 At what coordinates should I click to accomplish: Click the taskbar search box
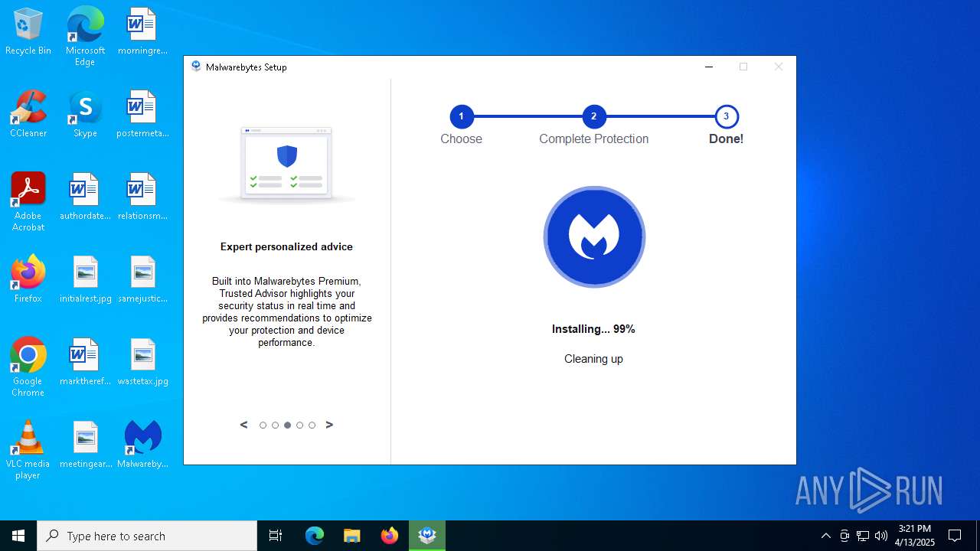[147, 536]
